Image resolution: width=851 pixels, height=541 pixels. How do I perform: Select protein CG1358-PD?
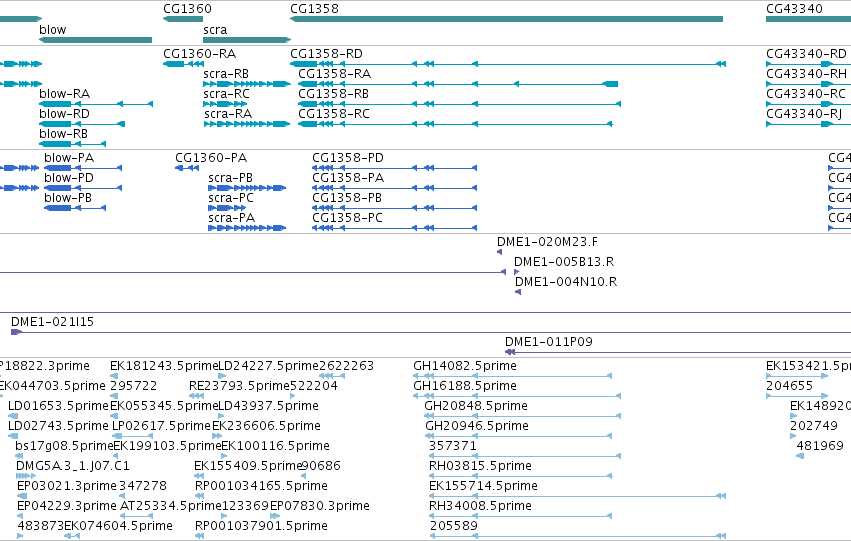(395, 168)
